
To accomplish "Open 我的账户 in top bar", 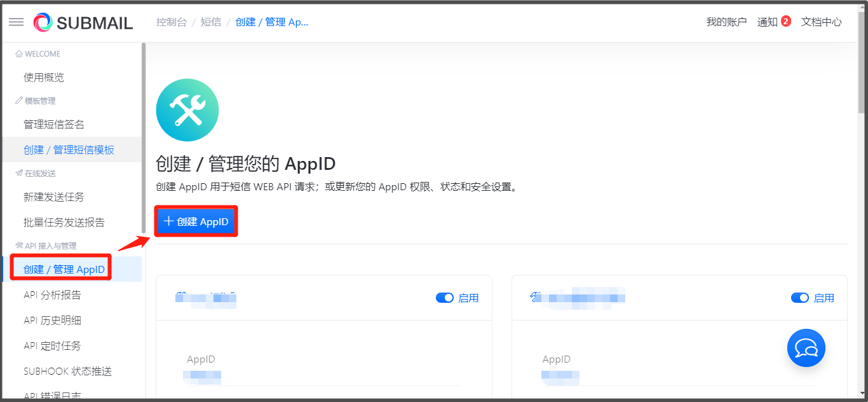I will [726, 22].
